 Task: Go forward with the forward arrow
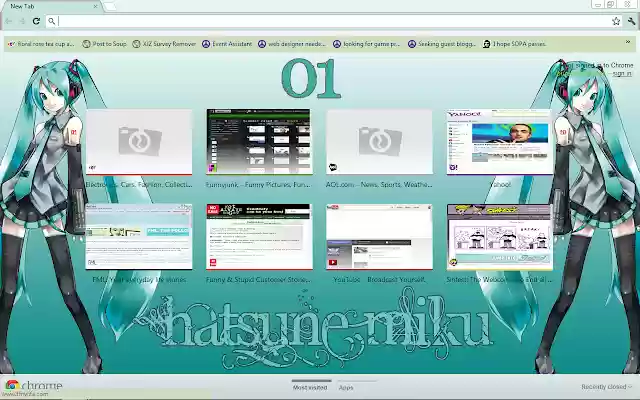tap(22, 21)
